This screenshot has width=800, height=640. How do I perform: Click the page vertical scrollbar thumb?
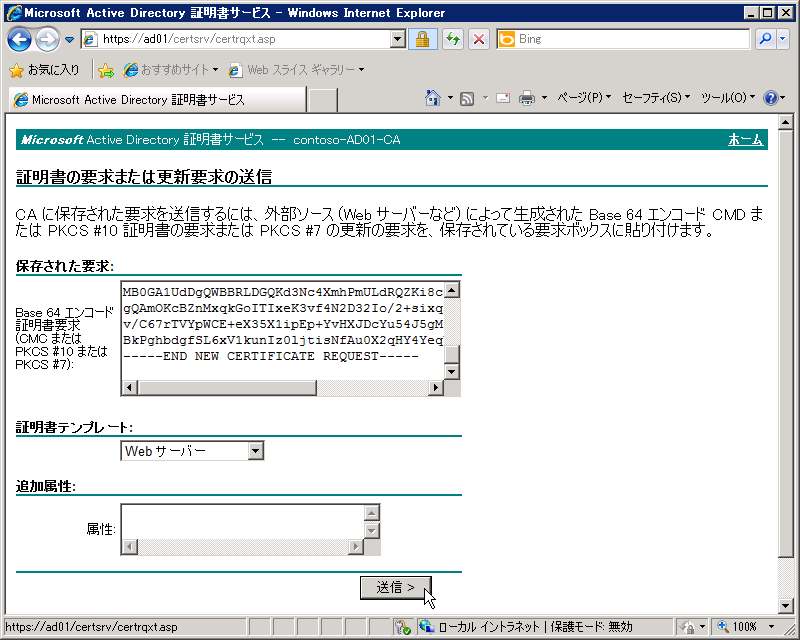click(786, 343)
